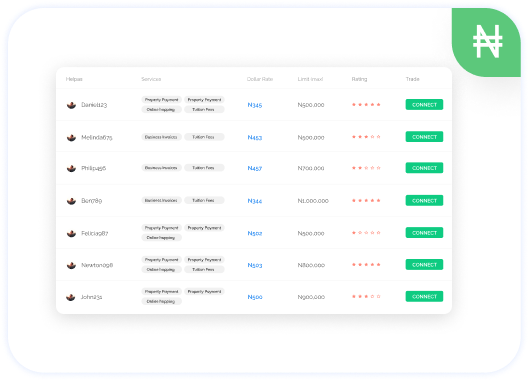Click Tuition Fees tag in Ben789's row
The height and width of the screenshot is (381, 529).
click(x=204, y=200)
